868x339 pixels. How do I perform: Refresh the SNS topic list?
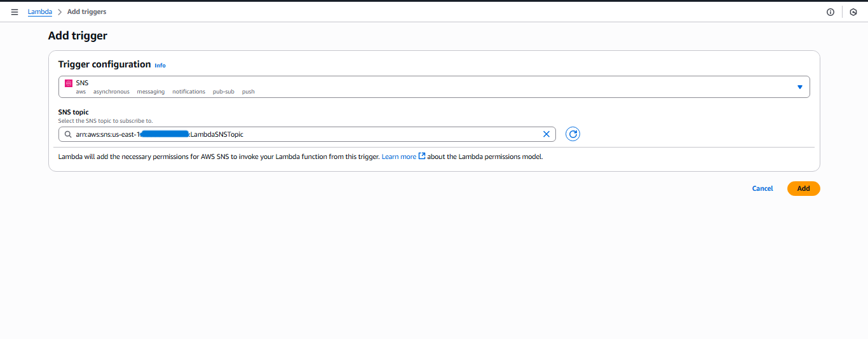click(x=573, y=134)
